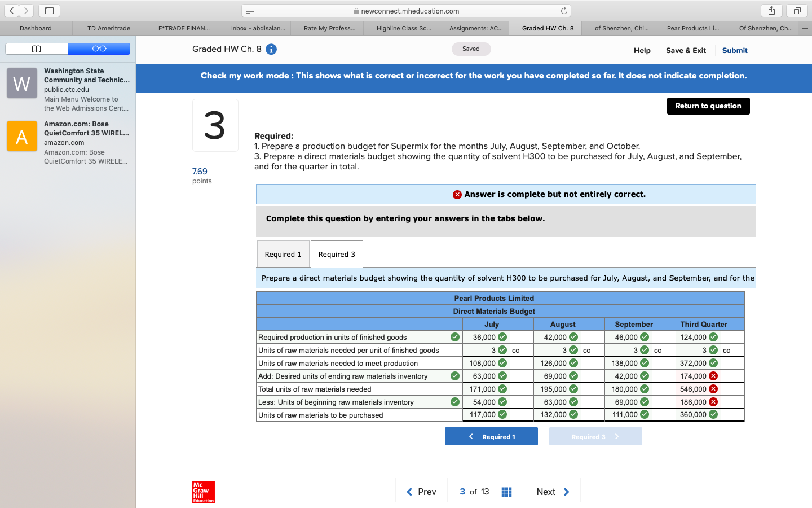This screenshot has width=812, height=508.
Task: Click the info icon beside Graded HW Ch. 8
Action: coord(270,49)
